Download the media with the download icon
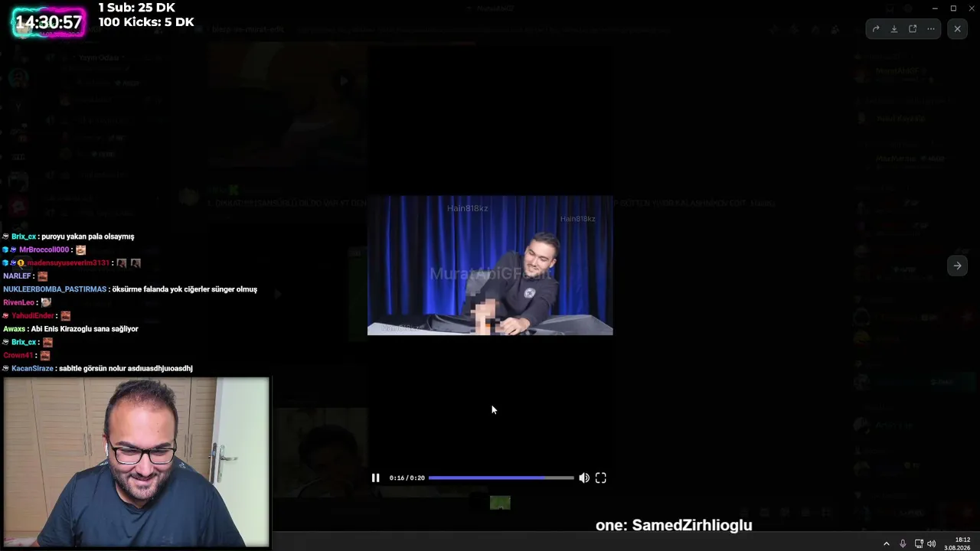This screenshot has width=980, height=551. (894, 29)
